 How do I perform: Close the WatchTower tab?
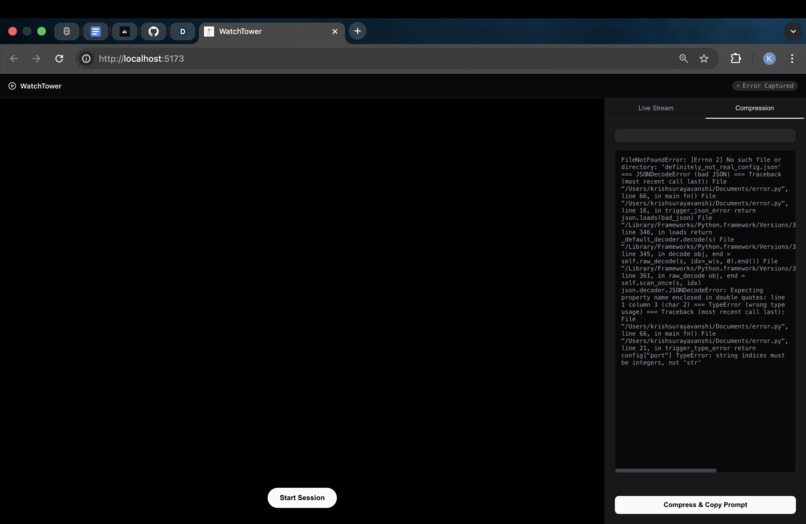coord(335,31)
